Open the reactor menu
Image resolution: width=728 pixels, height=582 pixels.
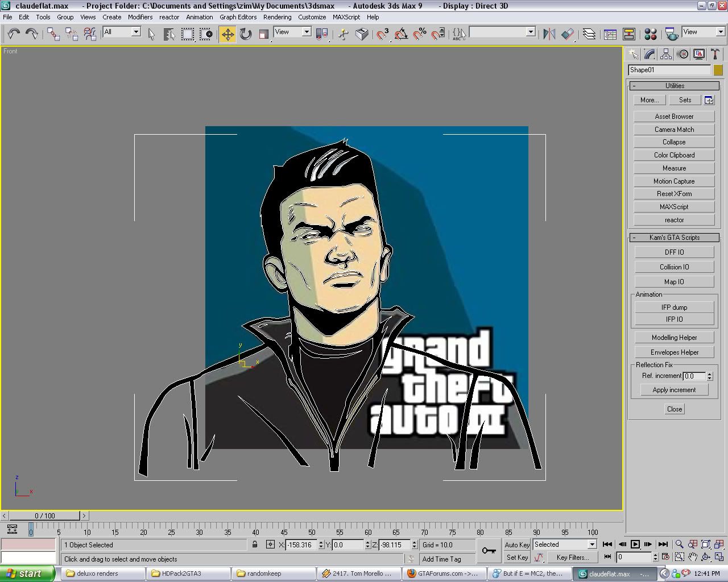(169, 17)
